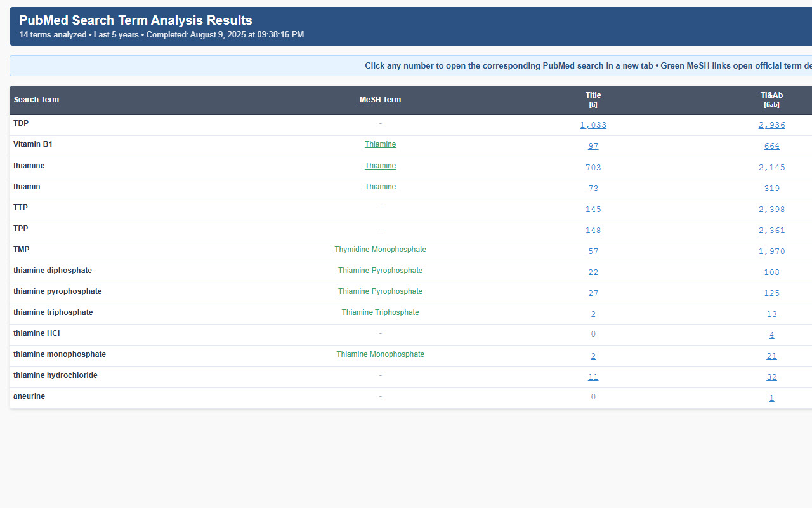Click the blue instruction banner text

pyautogui.click(x=588, y=66)
